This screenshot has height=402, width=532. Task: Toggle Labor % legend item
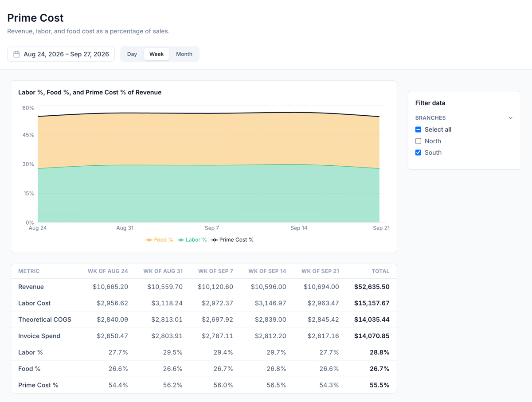tap(192, 240)
